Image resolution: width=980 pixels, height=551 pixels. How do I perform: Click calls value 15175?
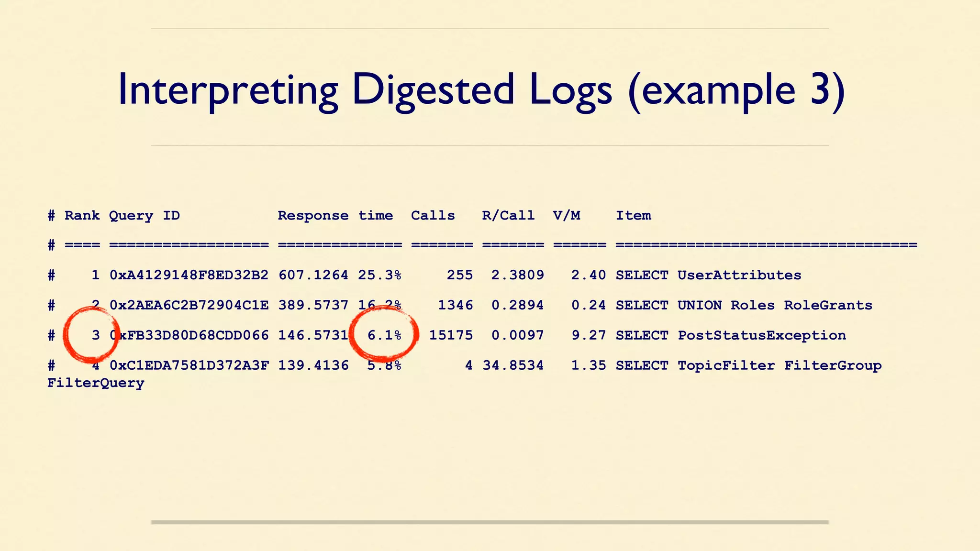click(x=451, y=335)
